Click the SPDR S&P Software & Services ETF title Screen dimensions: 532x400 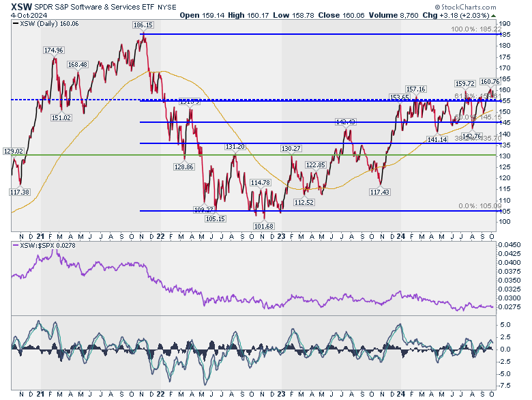click(x=94, y=7)
